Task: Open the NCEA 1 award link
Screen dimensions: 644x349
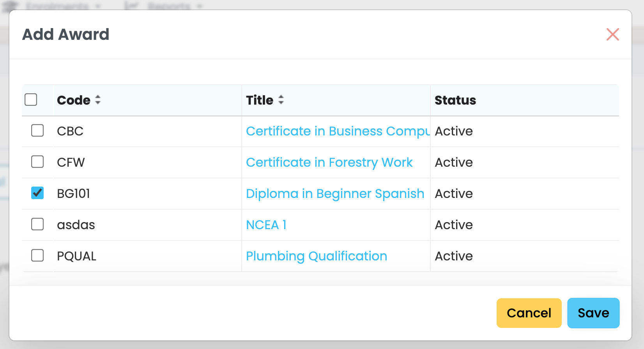Action: pyautogui.click(x=266, y=225)
